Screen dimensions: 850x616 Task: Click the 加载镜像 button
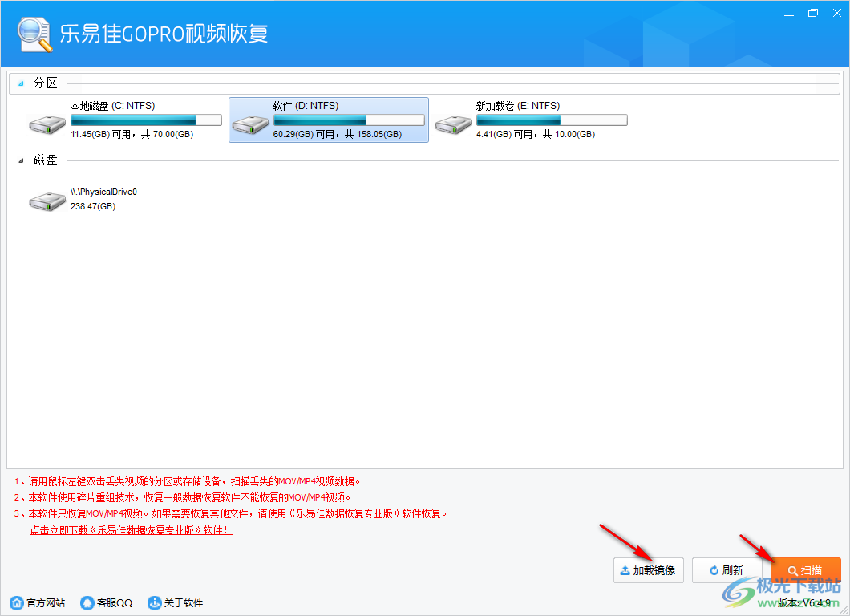[x=649, y=570]
